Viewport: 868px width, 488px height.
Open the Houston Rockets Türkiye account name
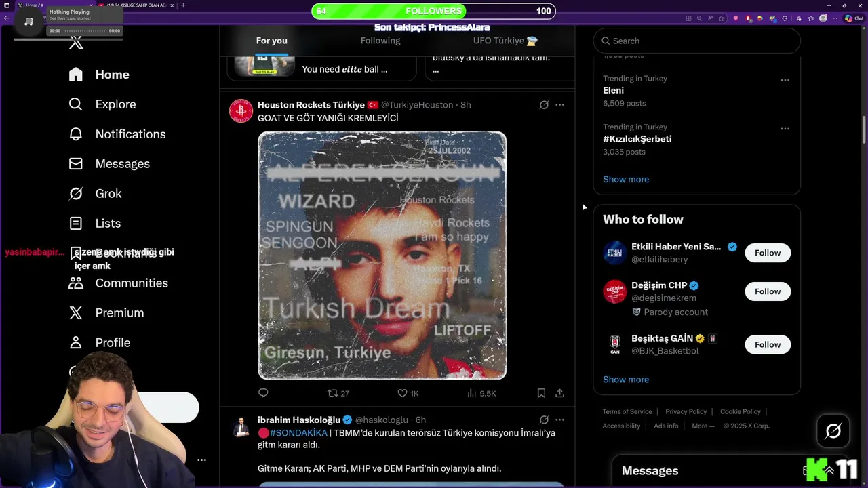[x=311, y=105]
